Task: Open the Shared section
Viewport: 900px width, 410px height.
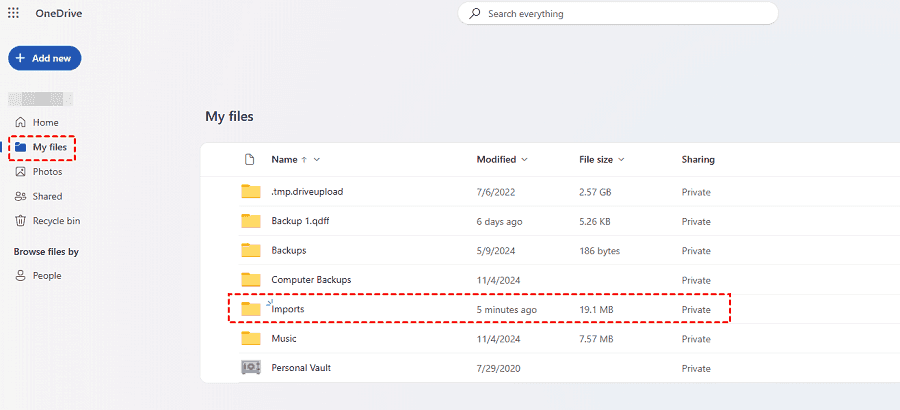Action: [x=47, y=197]
